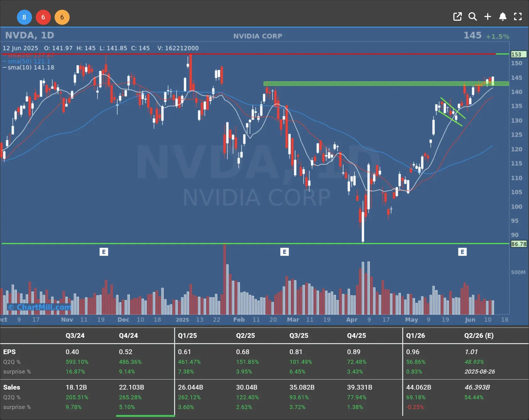This screenshot has width=529, height=420.
Task: Click the 86.78 support price label
Action: pos(518,244)
